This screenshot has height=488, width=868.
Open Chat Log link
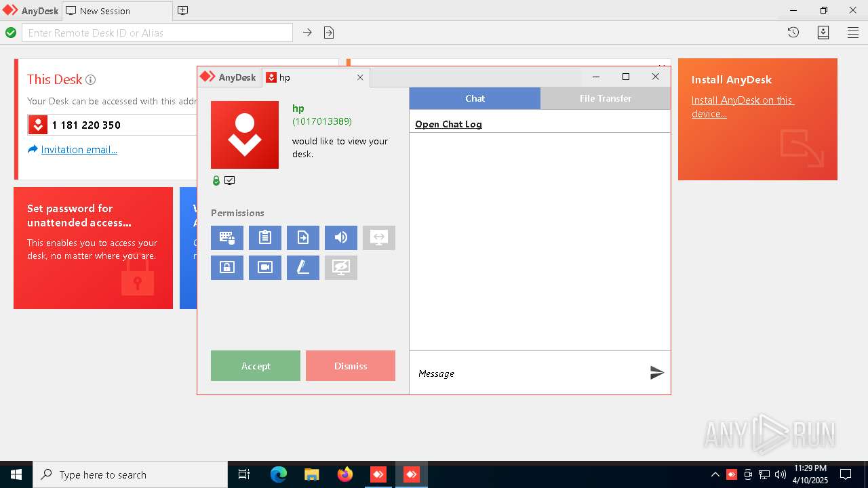[448, 124]
